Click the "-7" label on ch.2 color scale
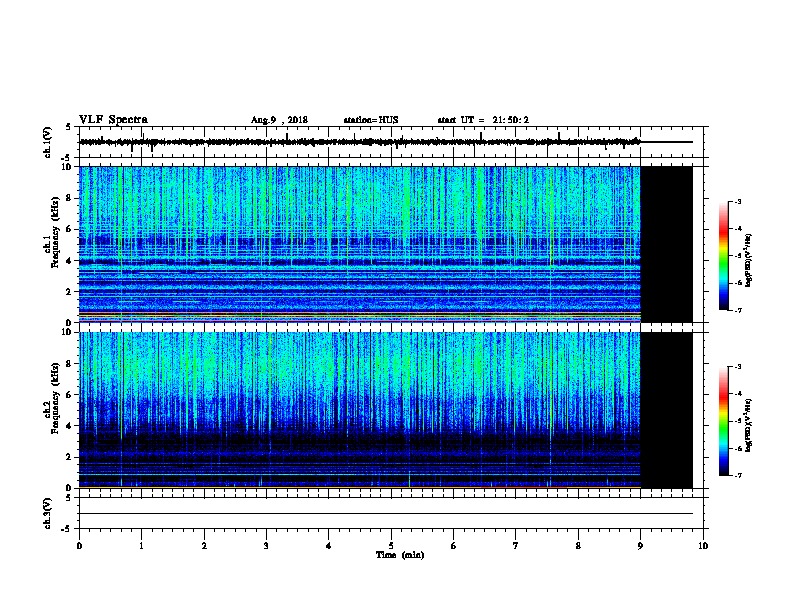 (738, 476)
